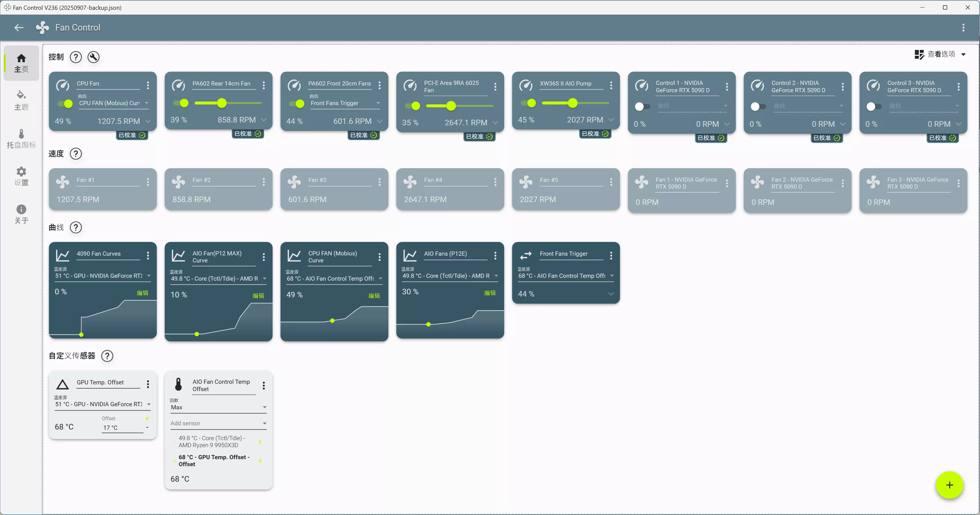Open the three-dot menu on CPU Fan card
The height and width of the screenshot is (515, 980).
coord(148,85)
